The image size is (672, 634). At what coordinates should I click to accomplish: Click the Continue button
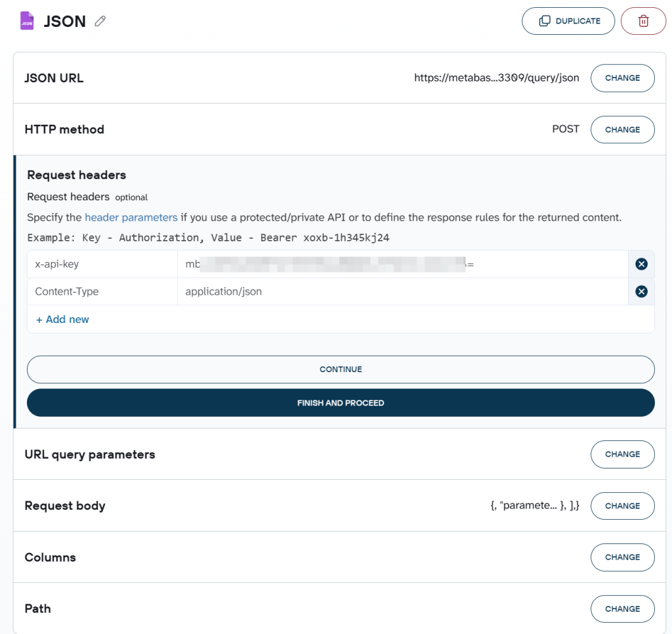point(341,370)
